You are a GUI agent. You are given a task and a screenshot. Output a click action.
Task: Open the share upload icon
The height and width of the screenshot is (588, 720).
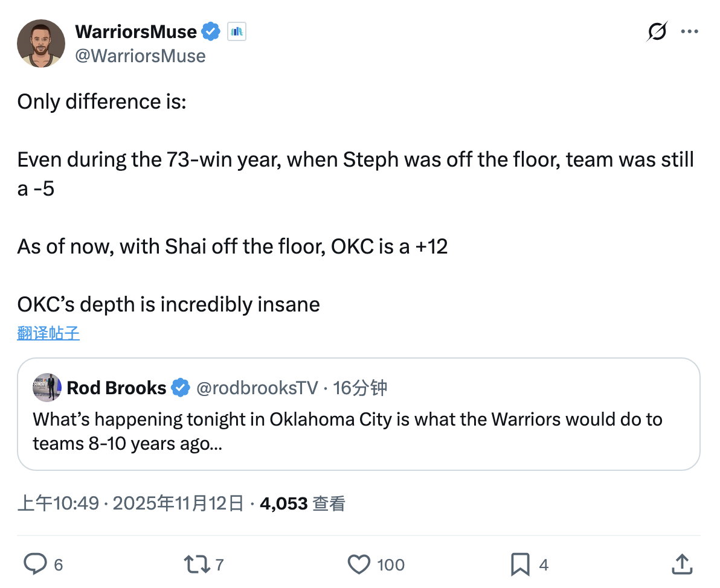coord(681,564)
